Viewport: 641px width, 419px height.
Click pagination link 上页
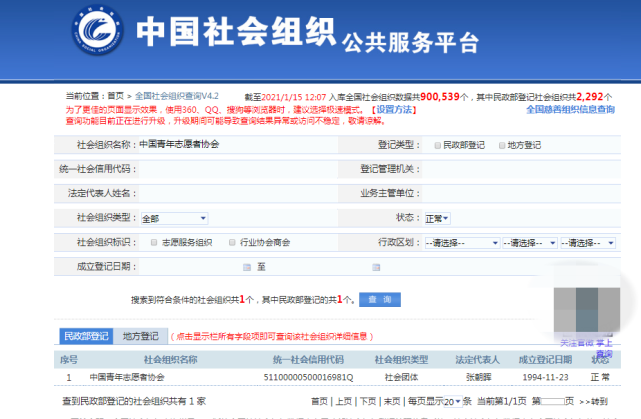pos(343,401)
